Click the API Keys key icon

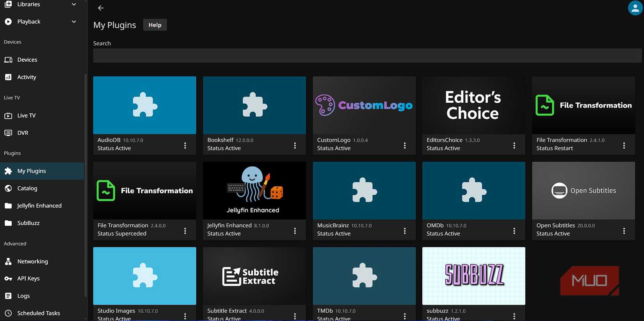pyautogui.click(x=8, y=278)
